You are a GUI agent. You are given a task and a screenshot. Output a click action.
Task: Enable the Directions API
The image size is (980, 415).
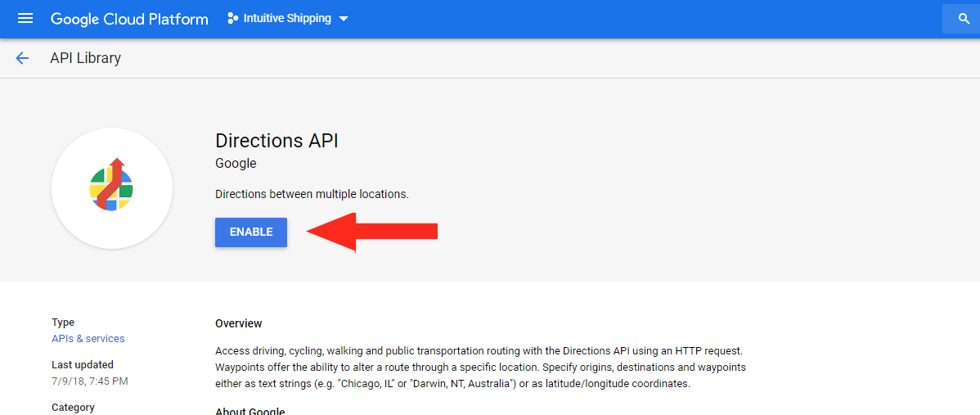coord(251,232)
